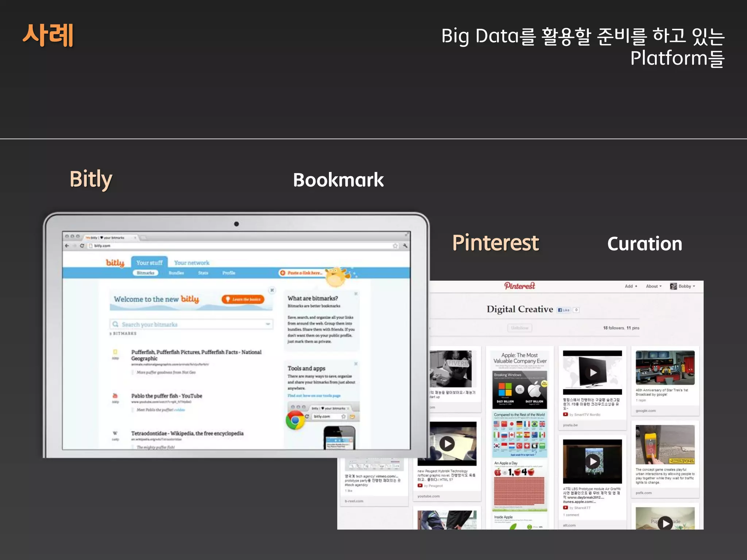Open the Tetraodontidae Wikipedia bitmark link
The width and height of the screenshot is (747, 560).
(x=187, y=433)
